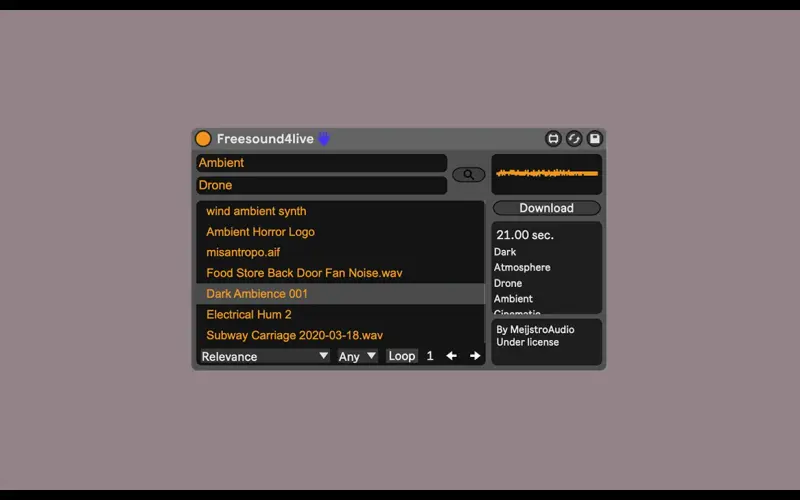Click the Drone search text field
This screenshot has width=800, height=500.
[x=321, y=185]
